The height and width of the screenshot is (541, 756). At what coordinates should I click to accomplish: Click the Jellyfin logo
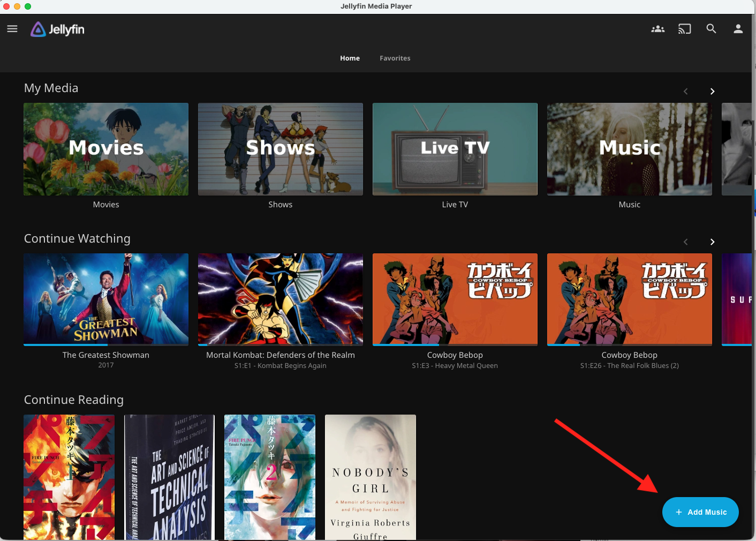[57, 29]
